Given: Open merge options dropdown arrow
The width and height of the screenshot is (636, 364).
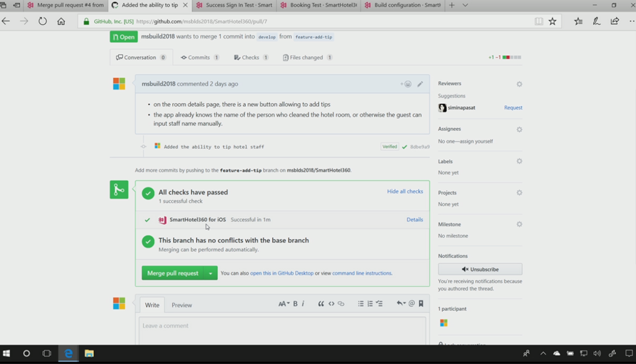Looking at the screenshot, I should tap(211, 273).
